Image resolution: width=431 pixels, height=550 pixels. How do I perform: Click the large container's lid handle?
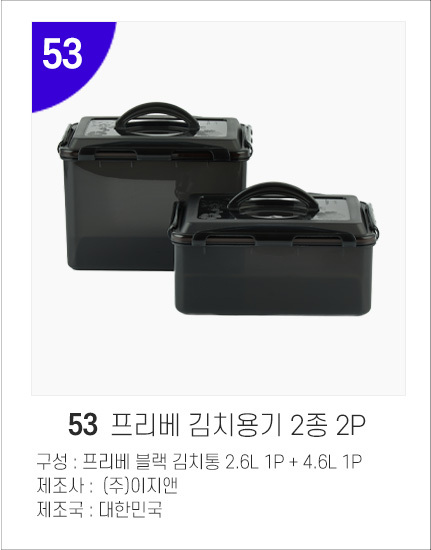157,119
